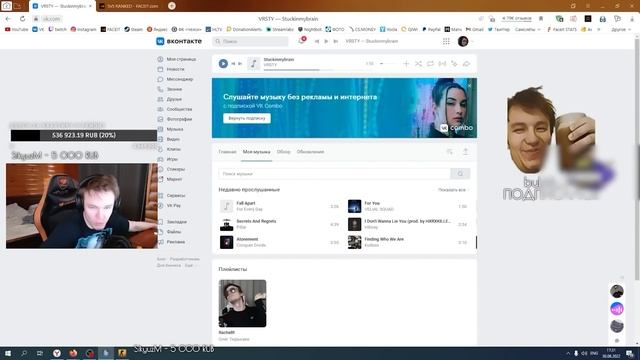Open a new browser tab with the plus button
Screen dimensions: 640x360
click(x=172, y=6)
